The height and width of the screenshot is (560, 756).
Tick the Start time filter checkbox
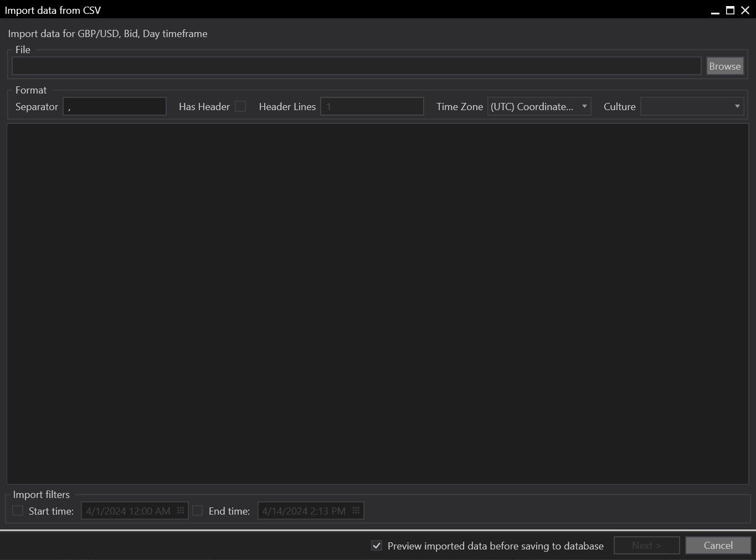(18, 511)
